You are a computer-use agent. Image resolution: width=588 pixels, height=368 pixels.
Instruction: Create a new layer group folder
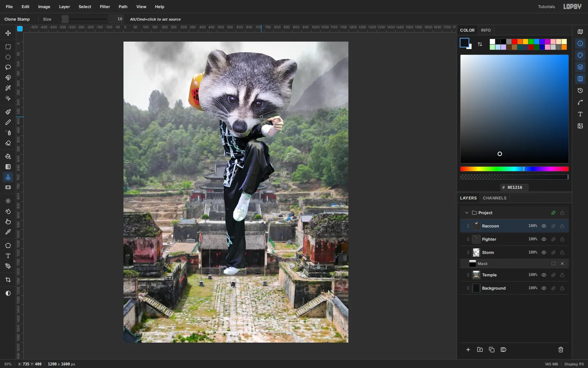coord(480,350)
